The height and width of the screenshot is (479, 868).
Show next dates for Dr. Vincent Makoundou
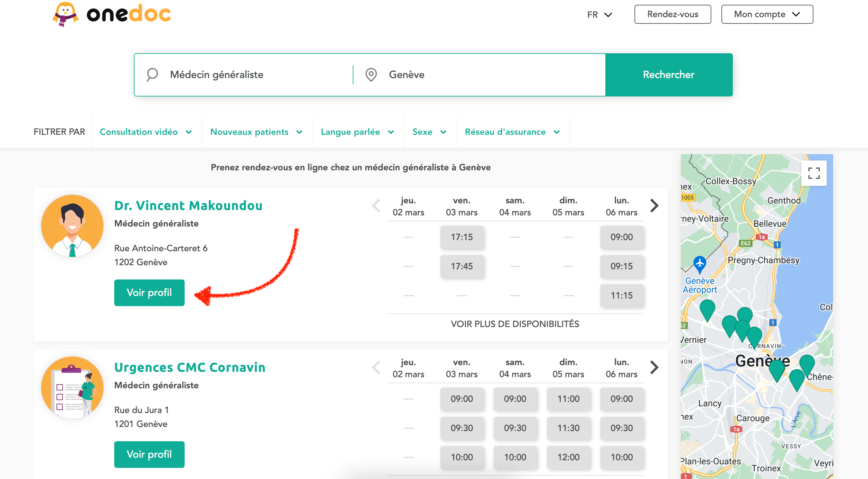tap(654, 206)
